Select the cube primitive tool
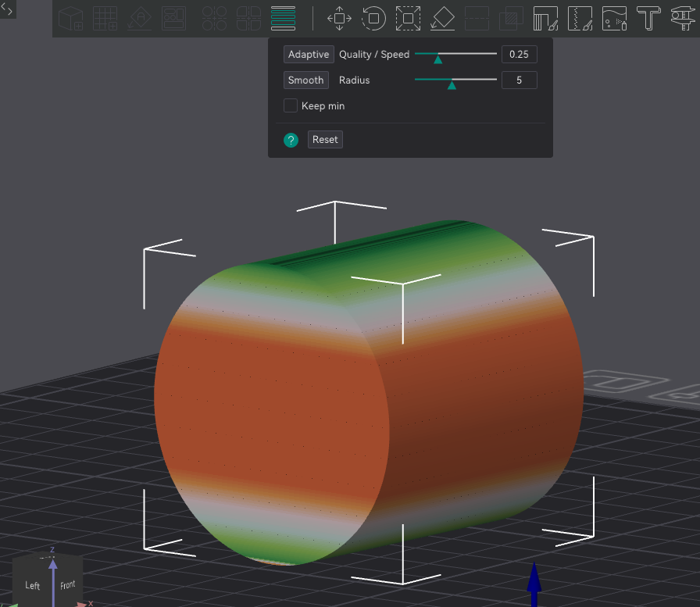This screenshot has height=607, width=700. (70, 18)
